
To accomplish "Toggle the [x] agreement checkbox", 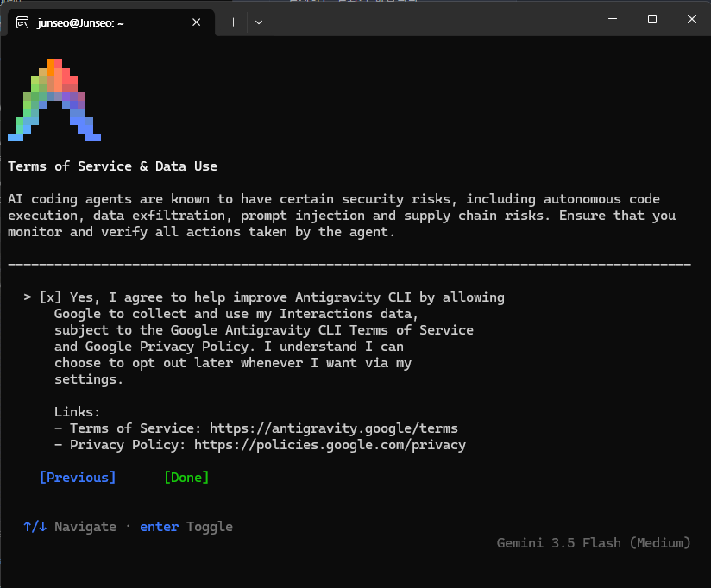I will click(x=50, y=297).
